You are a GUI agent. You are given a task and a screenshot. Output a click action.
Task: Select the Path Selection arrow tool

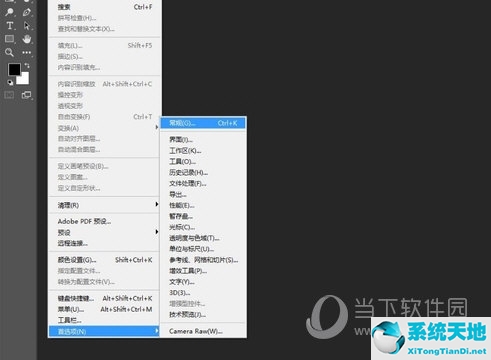coord(27,26)
